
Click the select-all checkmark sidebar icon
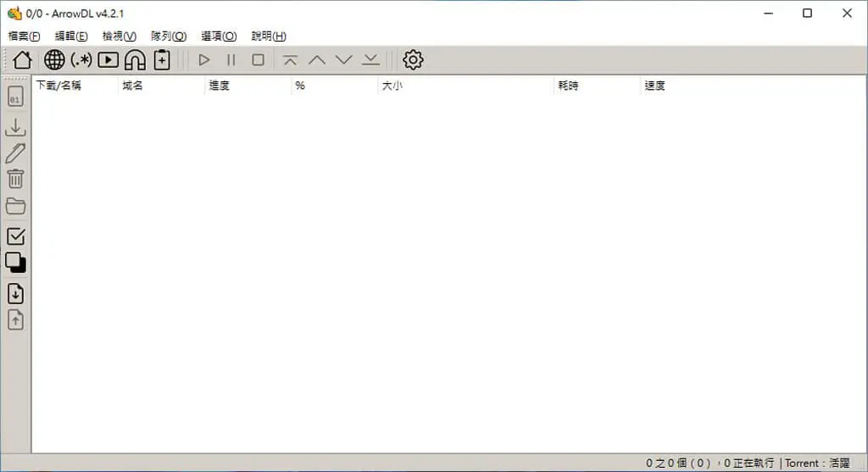(15, 236)
